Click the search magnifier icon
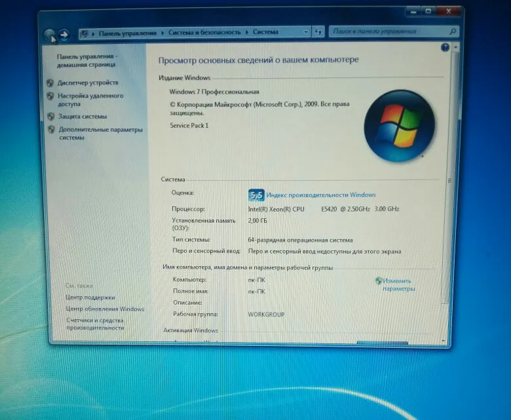This screenshot has height=420, width=511. pyautogui.click(x=452, y=31)
